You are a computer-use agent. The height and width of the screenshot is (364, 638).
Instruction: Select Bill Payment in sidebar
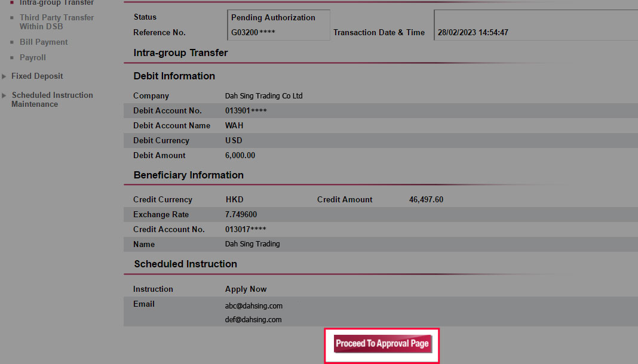click(44, 42)
